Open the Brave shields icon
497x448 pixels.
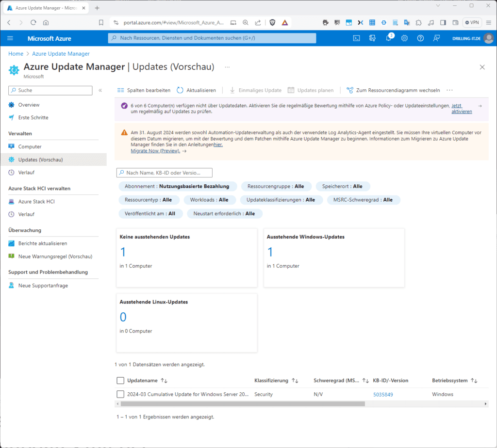(x=272, y=22)
